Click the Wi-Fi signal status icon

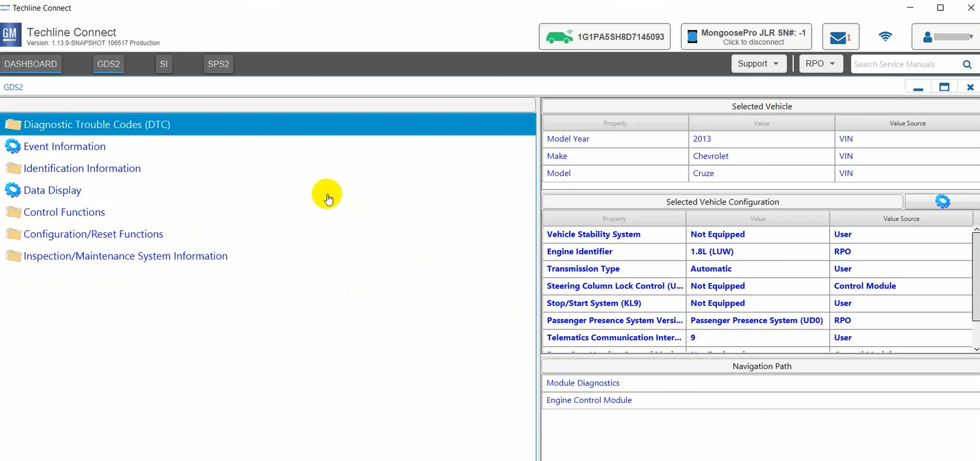click(885, 37)
